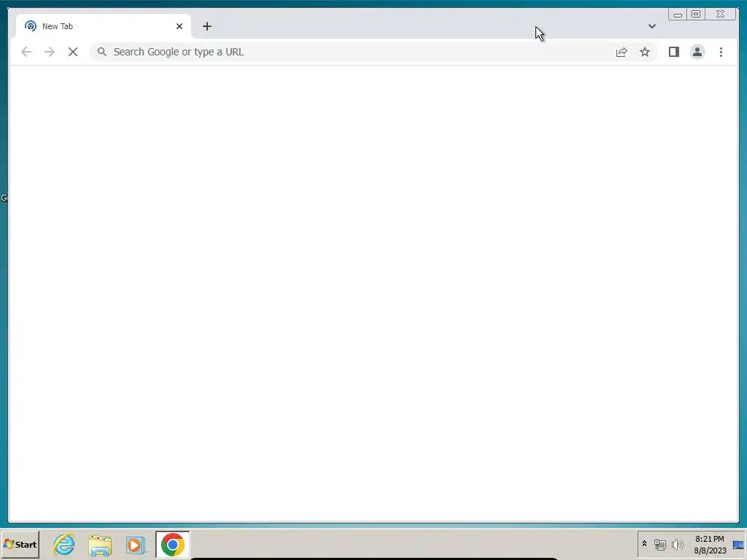
Task: Stop loading the page
Action: pyautogui.click(x=73, y=52)
